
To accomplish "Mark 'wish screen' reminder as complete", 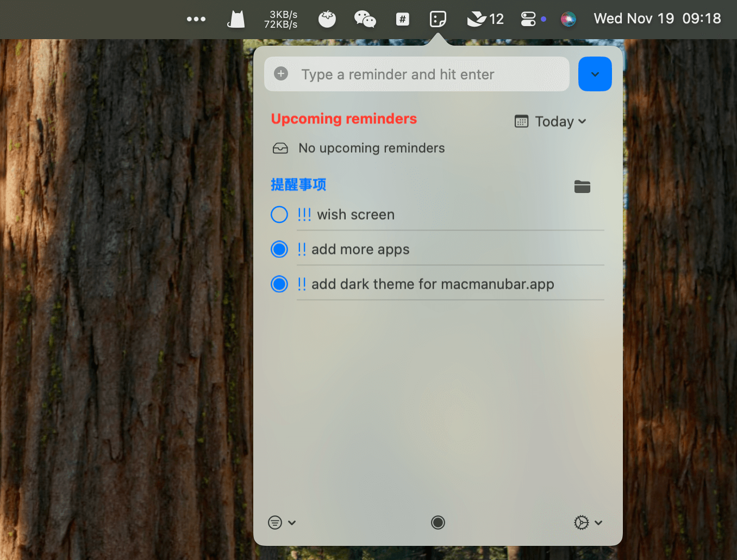I will (x=279, y=215).
